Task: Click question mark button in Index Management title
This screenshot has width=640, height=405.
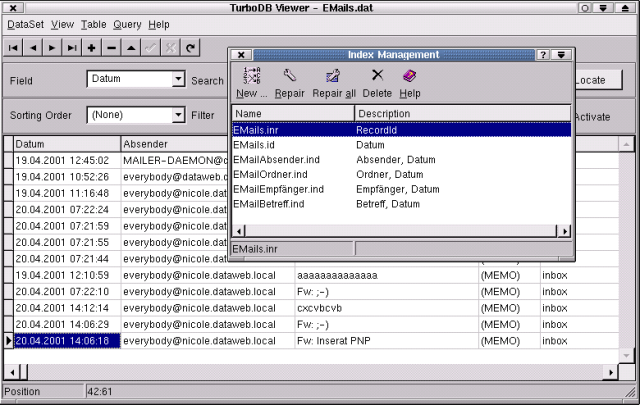Action: 543,55
